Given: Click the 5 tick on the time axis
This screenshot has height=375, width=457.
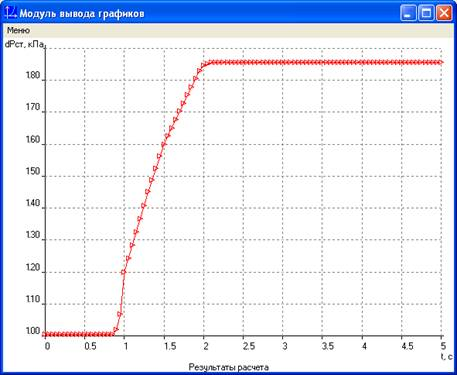Looking at the screenshot, I should (x=443, y=346).
